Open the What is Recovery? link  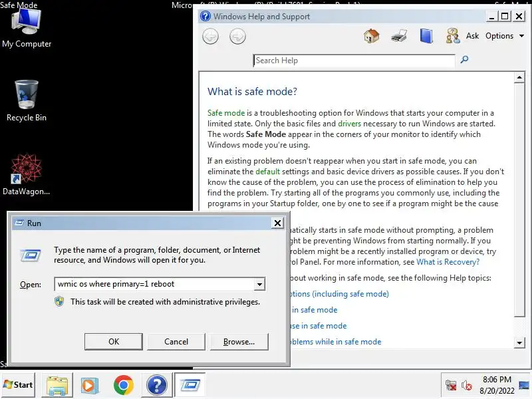448,262
